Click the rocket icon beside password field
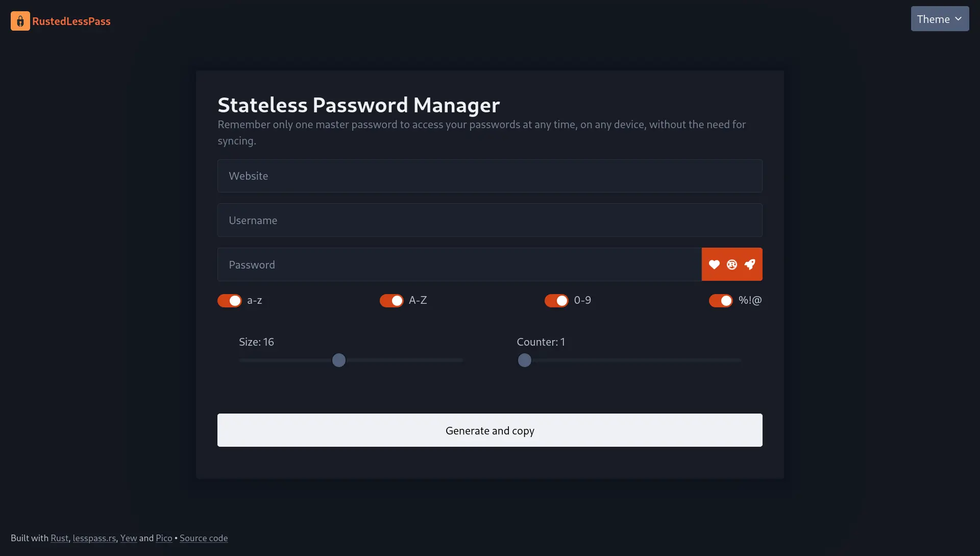The height and width of the screenshot is (556, 980). click(x=749, y=264)
